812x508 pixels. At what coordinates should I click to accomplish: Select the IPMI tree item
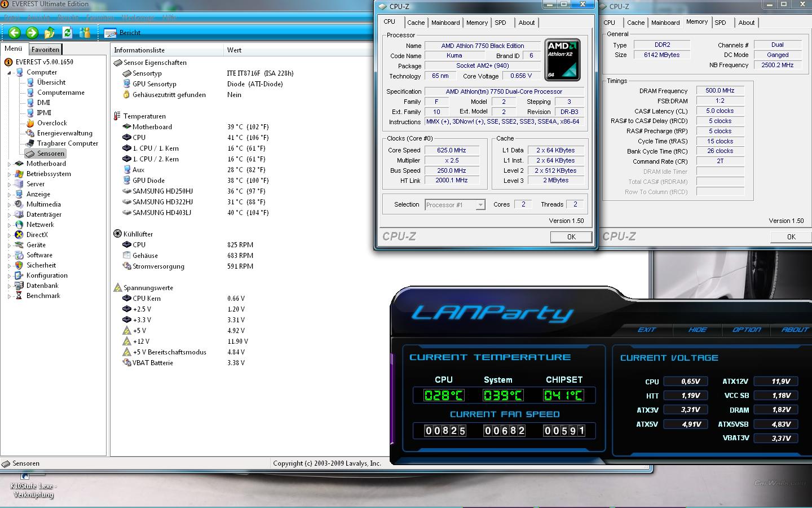click(44, 113)
